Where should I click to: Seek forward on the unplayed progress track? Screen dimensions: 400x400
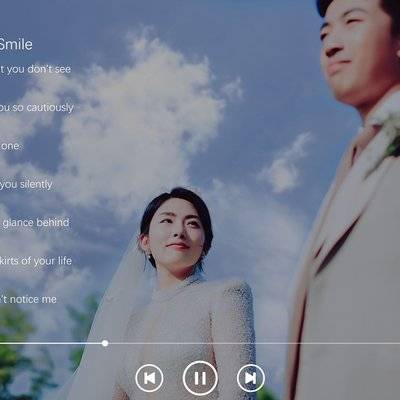point(254,343)
